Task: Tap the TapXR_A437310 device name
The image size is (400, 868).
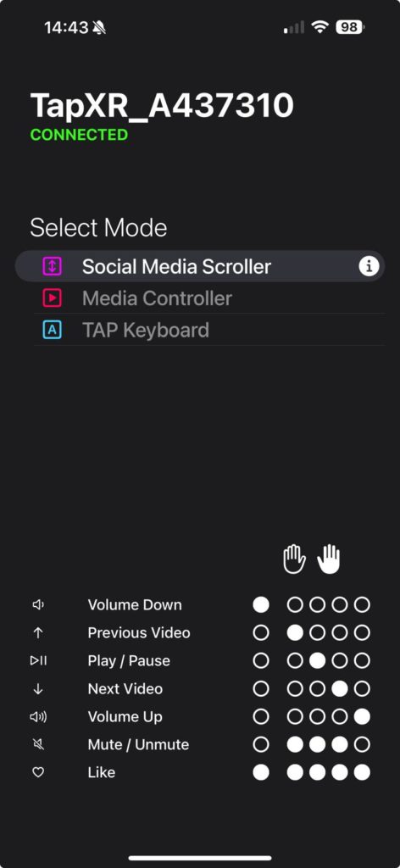Action: (x=162, y=105)
